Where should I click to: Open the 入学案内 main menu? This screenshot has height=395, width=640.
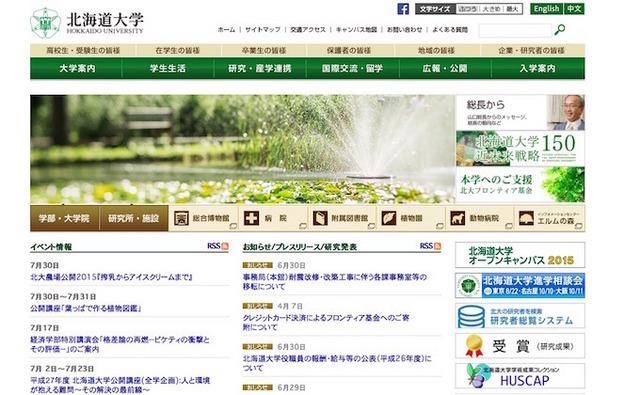click(x=538, y=68)
